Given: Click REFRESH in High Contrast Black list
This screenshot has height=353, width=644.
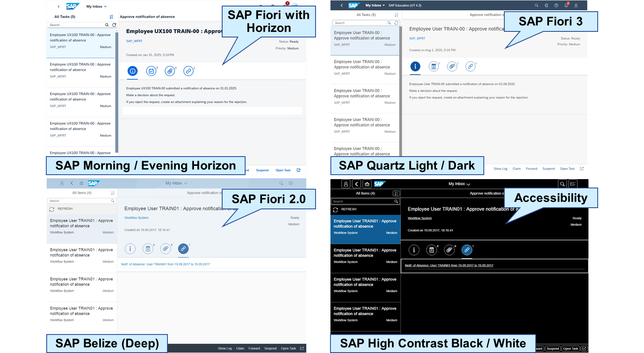Looking at the screenshot, I should tap(345, 209).
